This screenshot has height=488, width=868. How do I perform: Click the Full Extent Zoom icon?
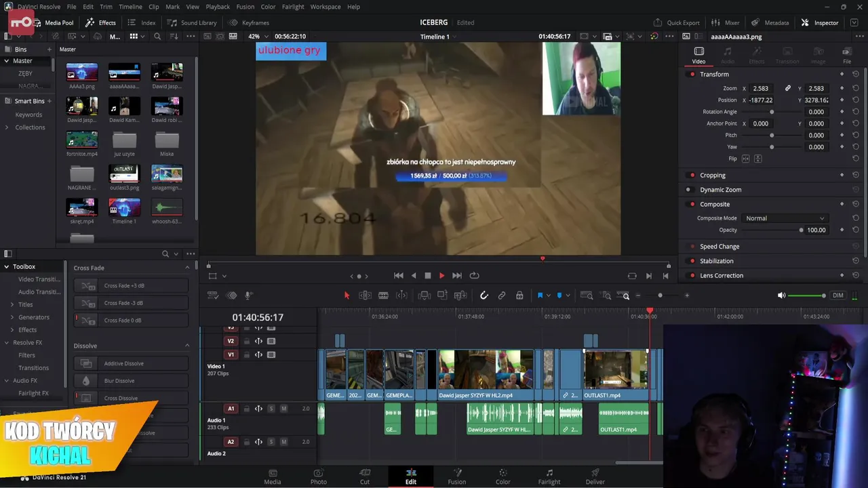coord(587,296)
